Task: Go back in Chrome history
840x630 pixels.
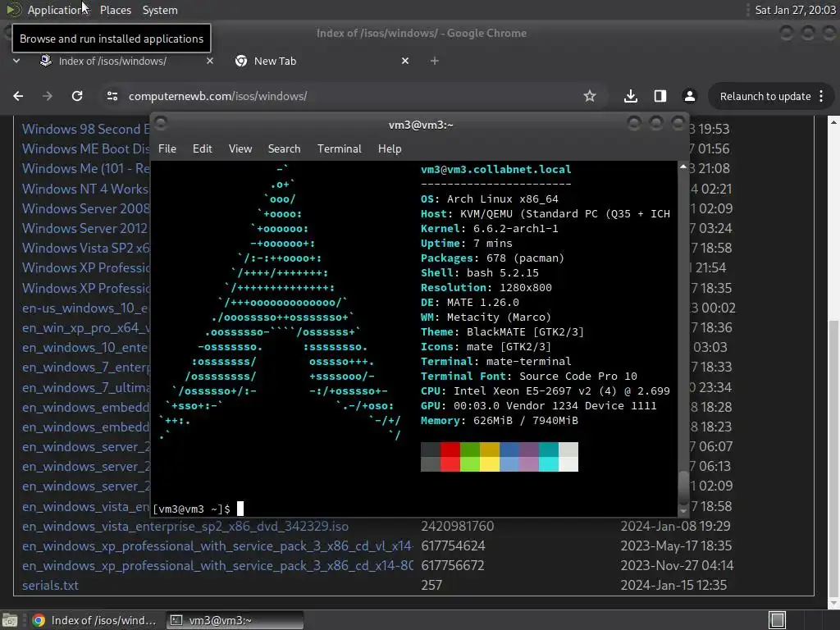Action: click(x=18, y=96)
